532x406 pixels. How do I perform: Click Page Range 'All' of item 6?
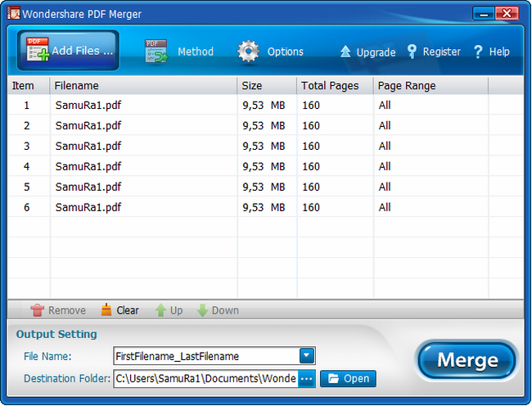click(x=385, y=207)
